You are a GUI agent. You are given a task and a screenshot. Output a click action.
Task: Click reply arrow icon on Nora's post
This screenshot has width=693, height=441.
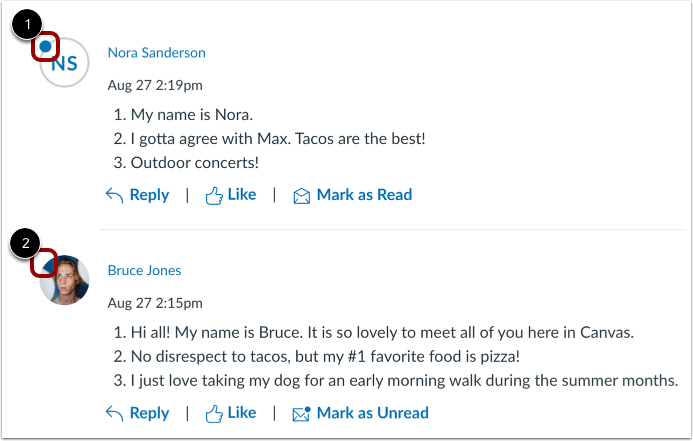coord(114,196)
